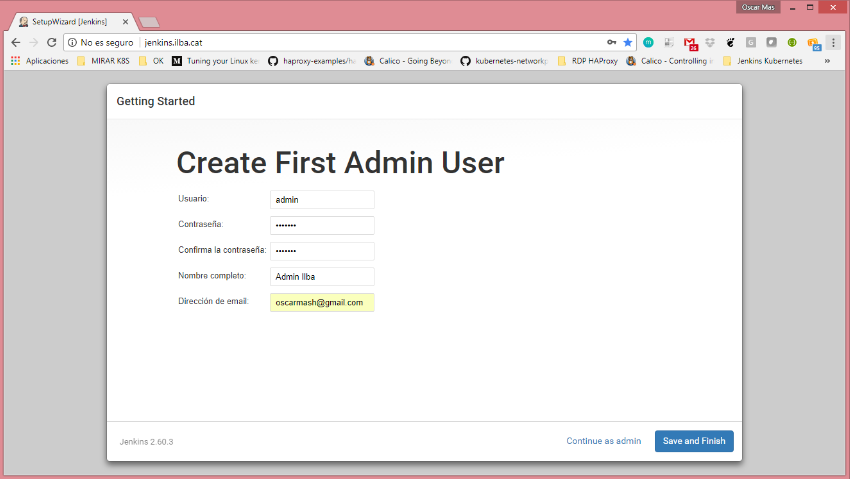This screenshot has width=850, height=479.
Task: Click the 'Usuario:' label
Action: pos(194,199)
